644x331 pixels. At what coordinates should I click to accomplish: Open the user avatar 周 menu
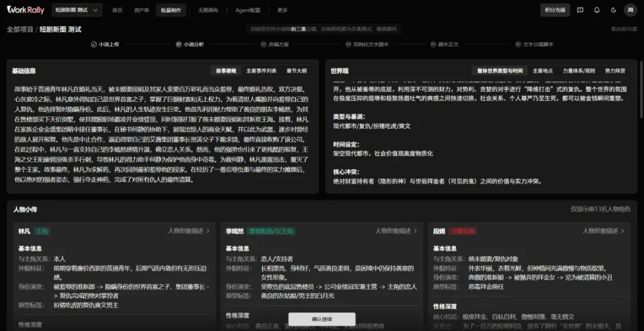tap(631, 10)
